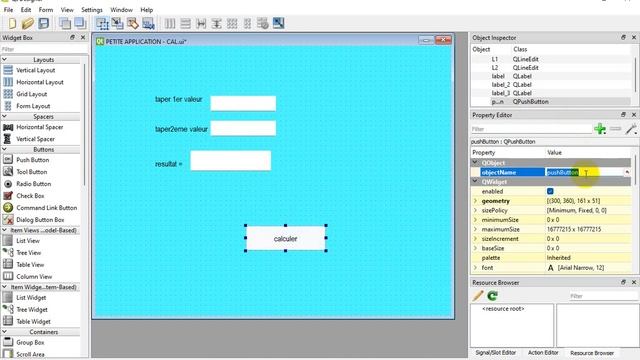Click the Send to Back toolbar icon

coord(65,23)
